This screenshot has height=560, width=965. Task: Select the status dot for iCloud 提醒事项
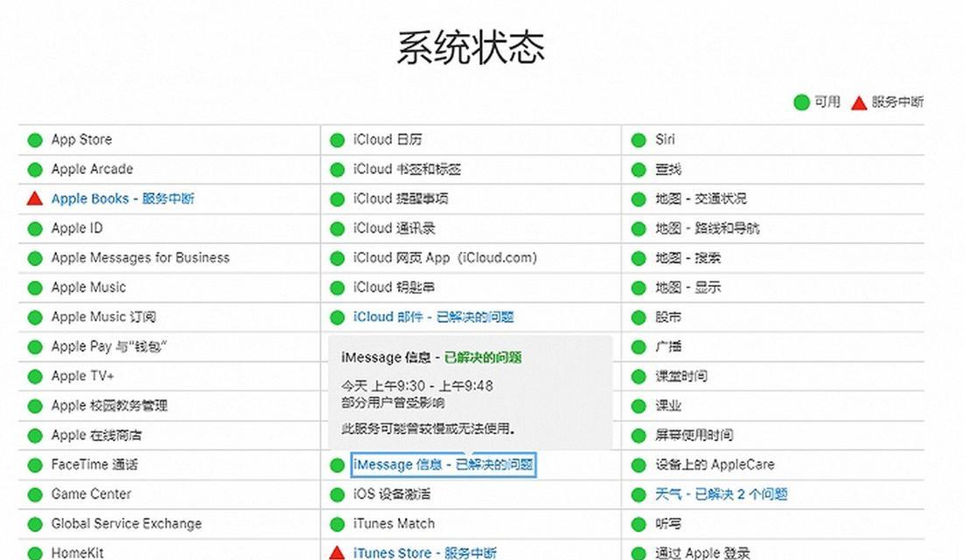(x=337, y=199)
